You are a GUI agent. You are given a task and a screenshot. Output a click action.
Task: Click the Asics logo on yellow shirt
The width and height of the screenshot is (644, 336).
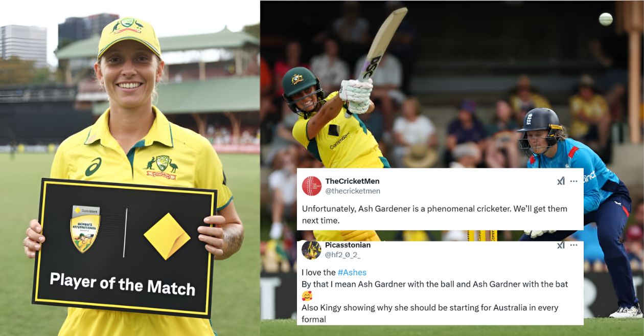(x=93, y=167)
